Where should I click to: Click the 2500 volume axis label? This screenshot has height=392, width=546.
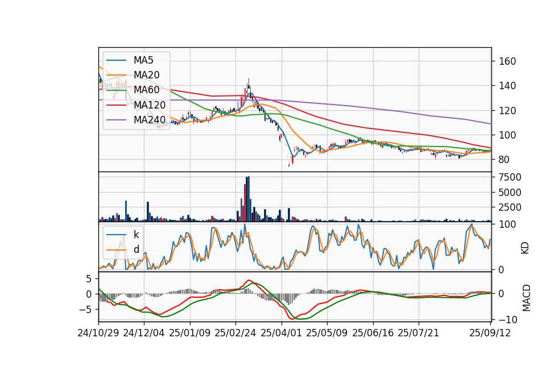click(510, 207)
